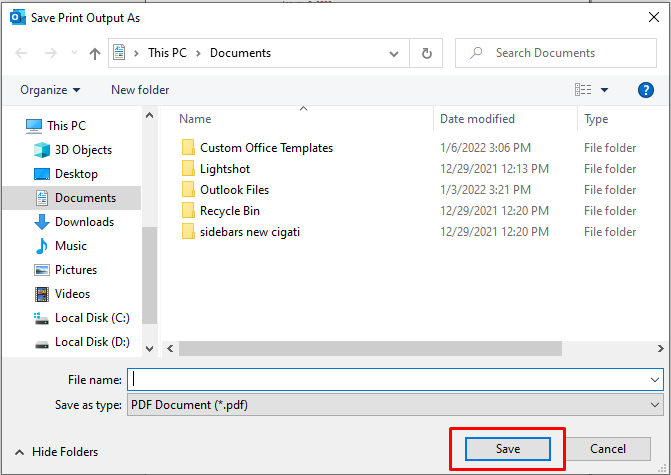Screen dimensions: 671x475
Task: Go to Local Disk (C:) in sidebar
Action: 92,318
